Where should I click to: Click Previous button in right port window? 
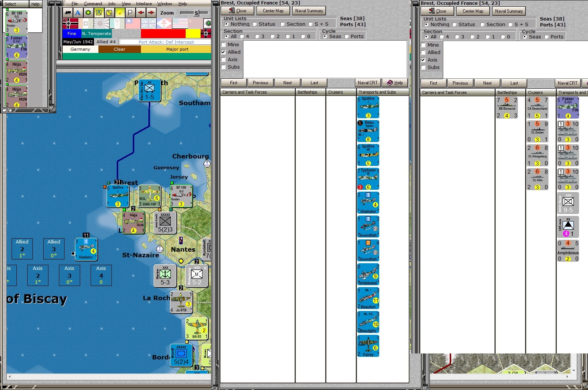pos(460,83)
